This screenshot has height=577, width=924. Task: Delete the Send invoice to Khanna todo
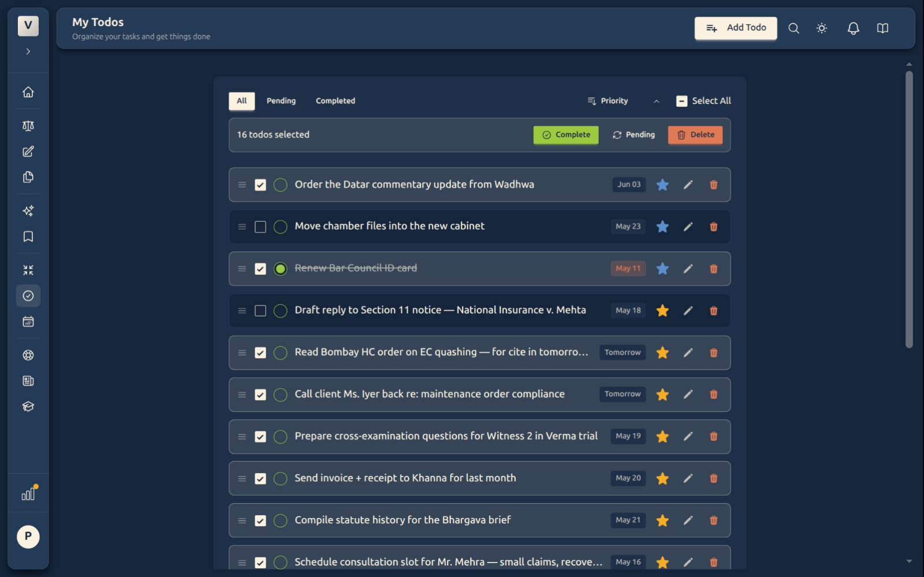pos(713,478)
